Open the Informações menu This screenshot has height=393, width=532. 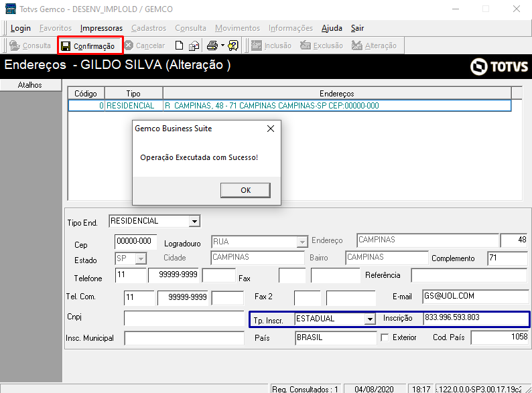click(x=291, y=28)
